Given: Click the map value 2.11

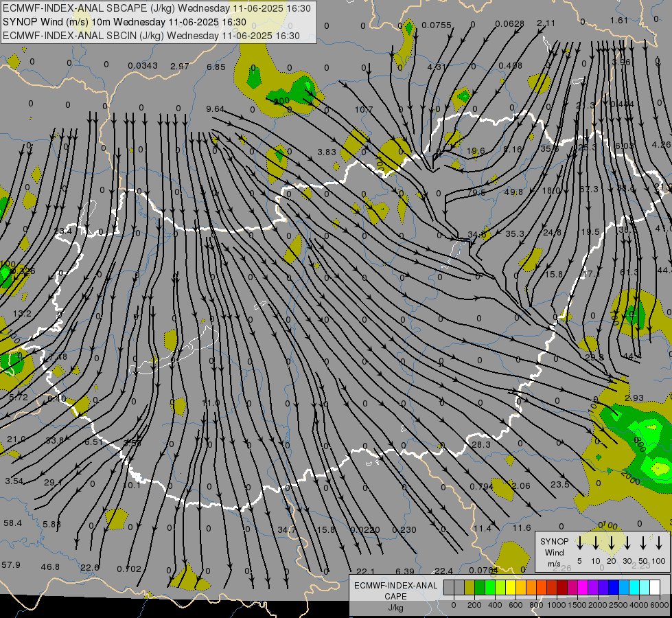Looking at the screenshot, I should click(x=546, y=23).
